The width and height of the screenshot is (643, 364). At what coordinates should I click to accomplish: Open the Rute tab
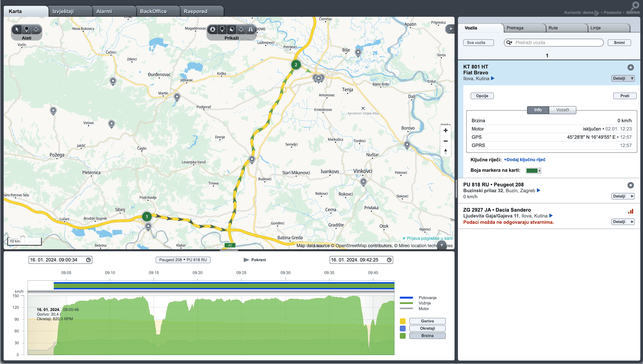point(553,28)
